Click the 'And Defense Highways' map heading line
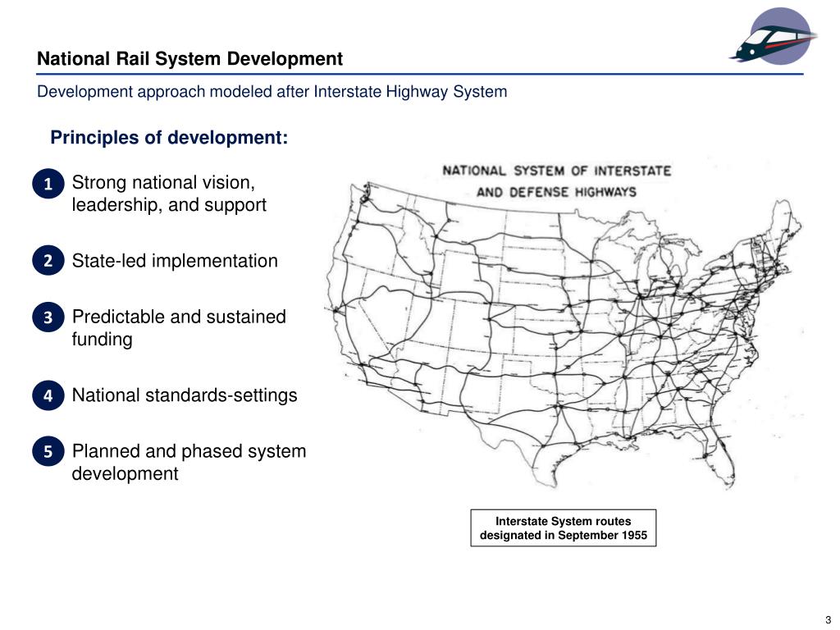 tap(557, 192)
